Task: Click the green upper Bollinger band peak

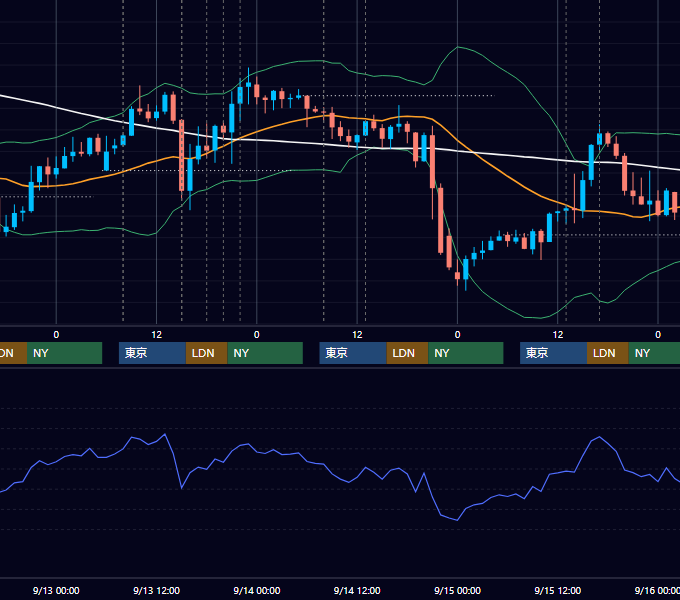Action: coord(458,47)
